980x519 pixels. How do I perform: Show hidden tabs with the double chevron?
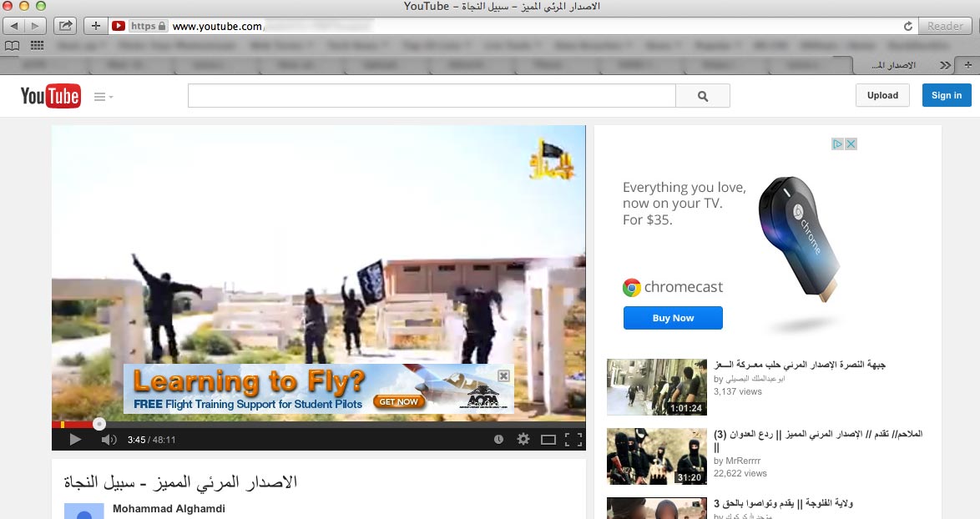(x=945, y=64)
